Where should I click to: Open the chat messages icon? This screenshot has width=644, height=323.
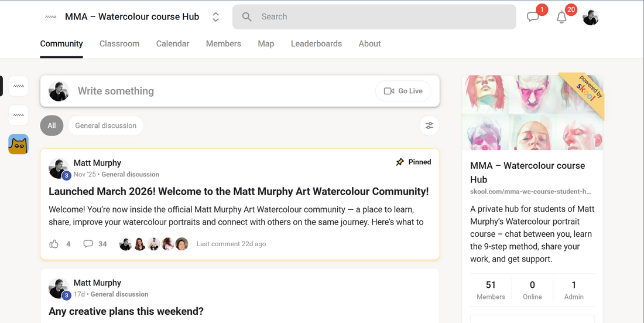[x=533, y=17]
